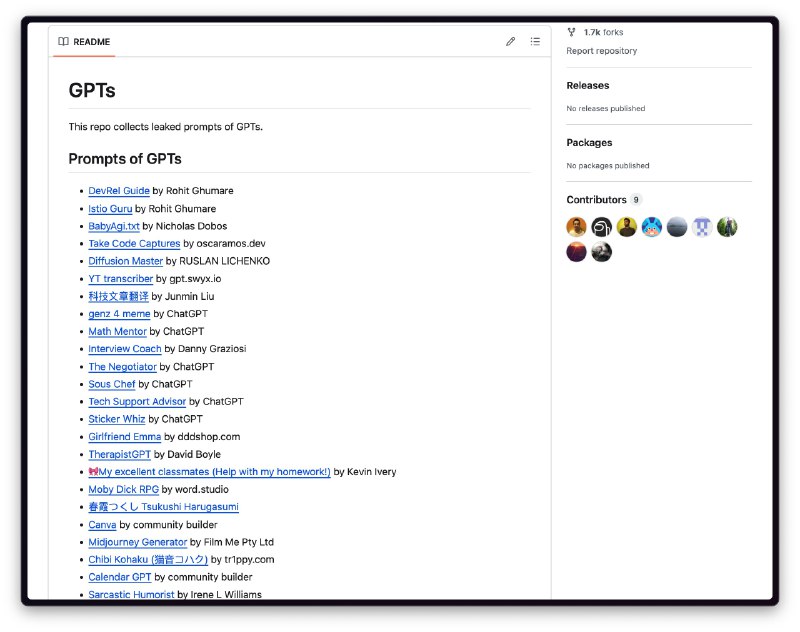
Task: Click the contributors count badge 9
Action: (636, 200)
